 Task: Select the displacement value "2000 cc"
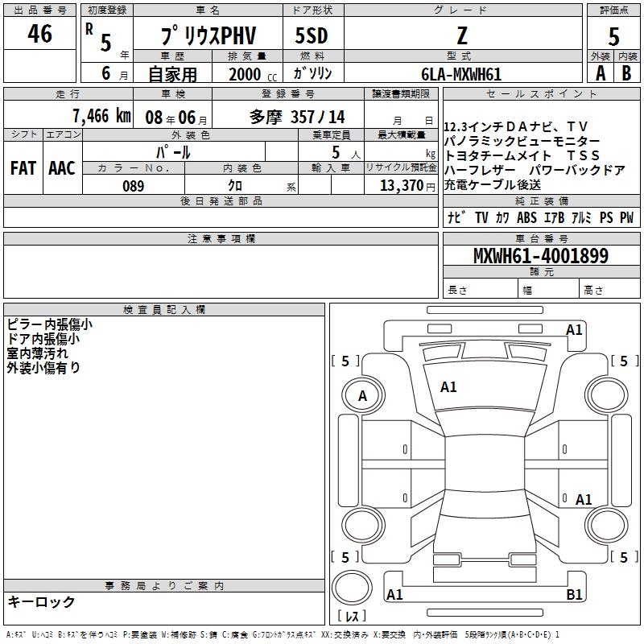click(x=253, y=74)
